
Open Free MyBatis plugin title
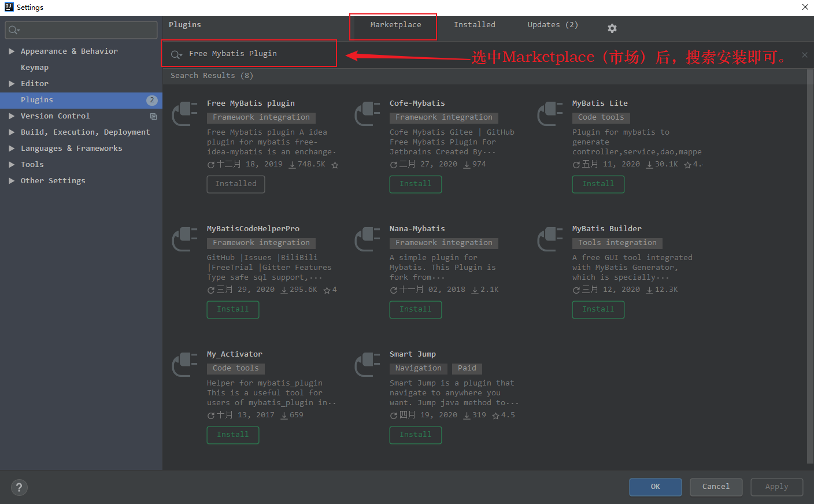pos(251,103)
